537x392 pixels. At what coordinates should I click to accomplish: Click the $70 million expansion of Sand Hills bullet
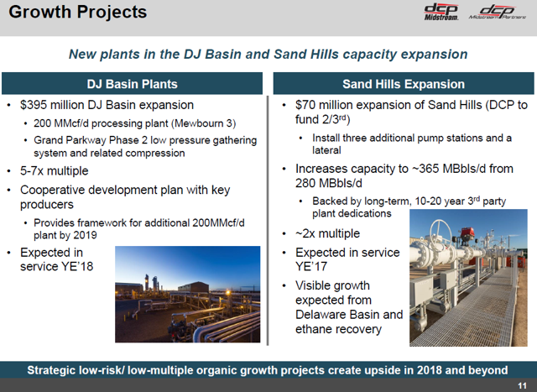pyautogui.click(x=411, y=112)
